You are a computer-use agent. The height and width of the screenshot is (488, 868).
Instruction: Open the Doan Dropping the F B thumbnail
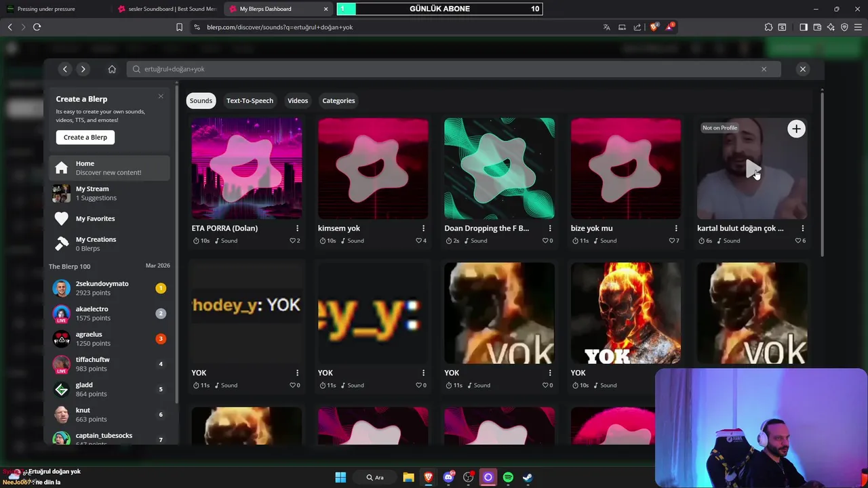499,168
